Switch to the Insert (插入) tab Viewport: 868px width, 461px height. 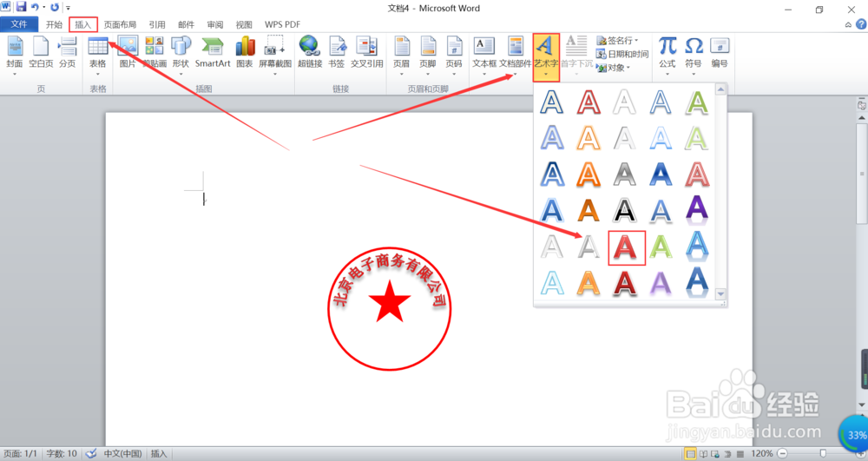[83, 24]
